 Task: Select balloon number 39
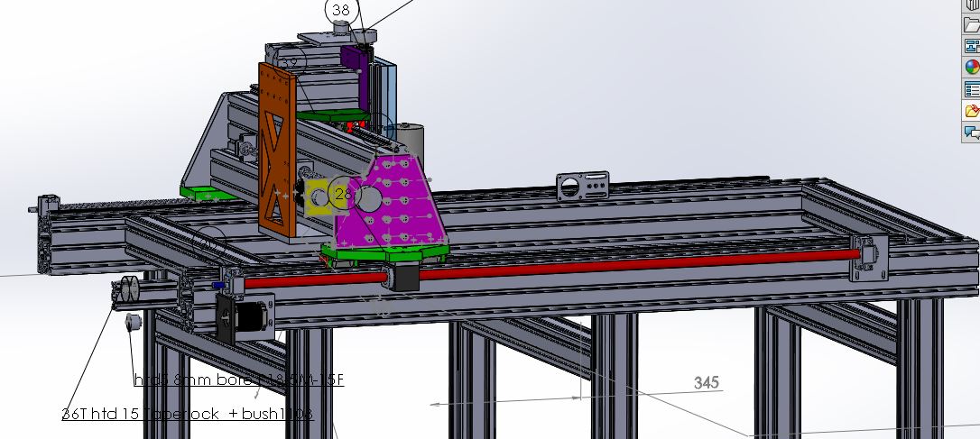289,63
